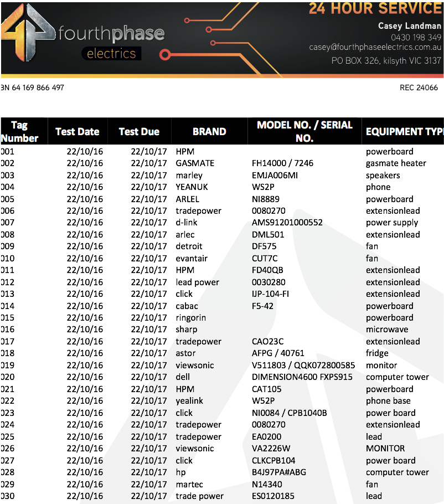Click the 'cabac' brand cell
Screen dimensions: 444x504
point(187,306)
